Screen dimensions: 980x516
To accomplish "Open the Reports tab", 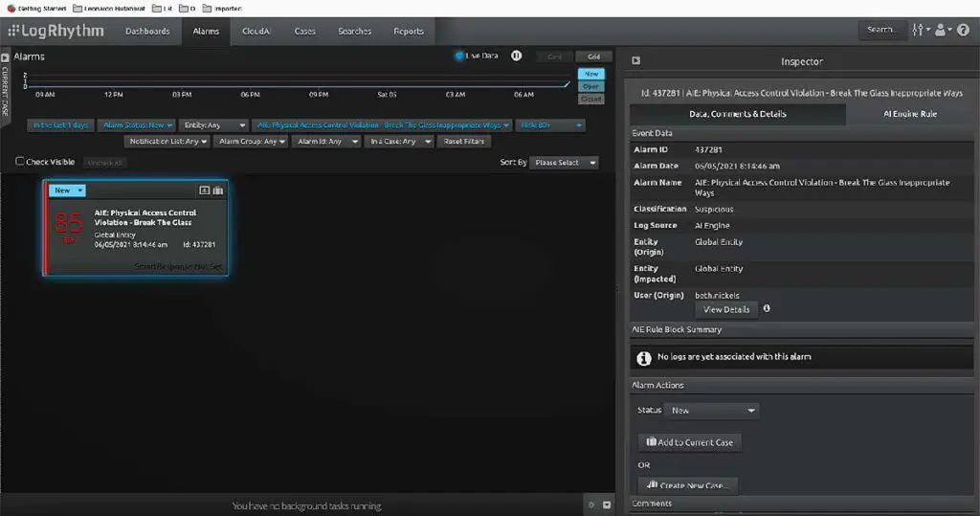I will [409, 31].
